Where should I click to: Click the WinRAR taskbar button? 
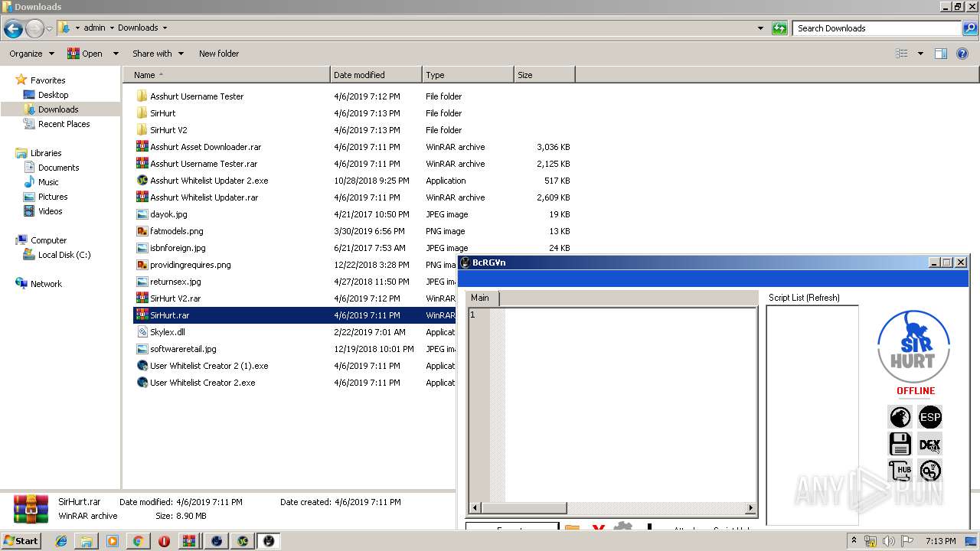pos(190,541)
